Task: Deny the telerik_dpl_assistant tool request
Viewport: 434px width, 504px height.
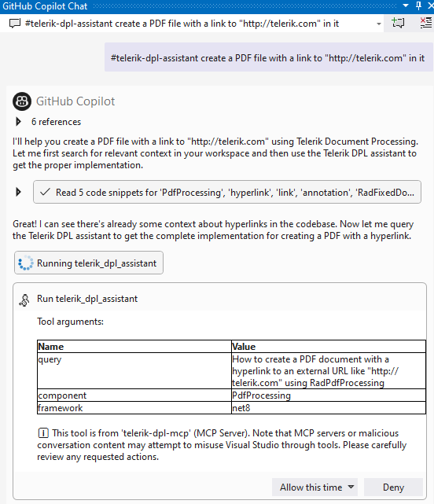Action: pos(393,487)
